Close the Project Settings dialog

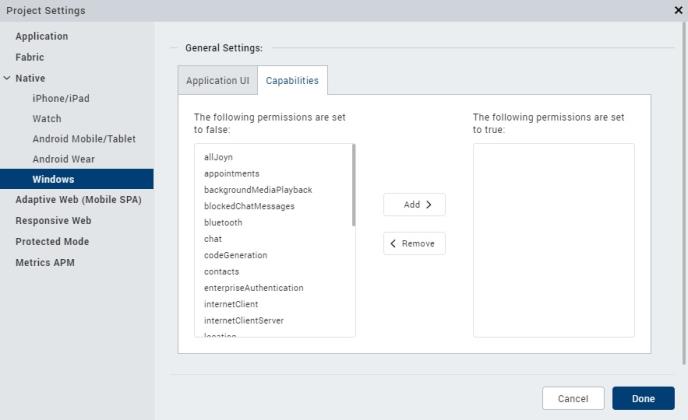pos(678,10)
